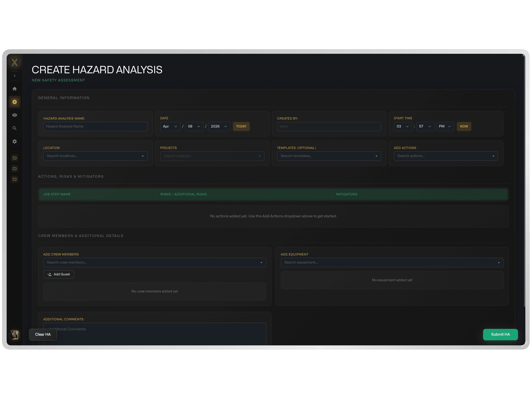
Task: Click the NOW button
Action: coord(464,126)
